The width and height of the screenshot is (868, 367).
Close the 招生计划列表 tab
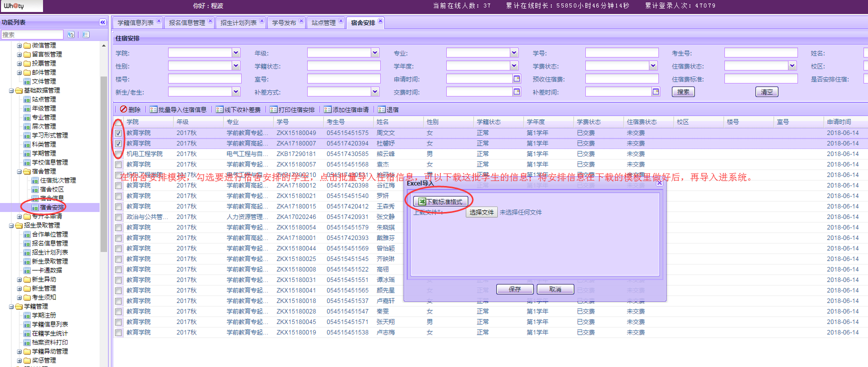coord(262,21)
